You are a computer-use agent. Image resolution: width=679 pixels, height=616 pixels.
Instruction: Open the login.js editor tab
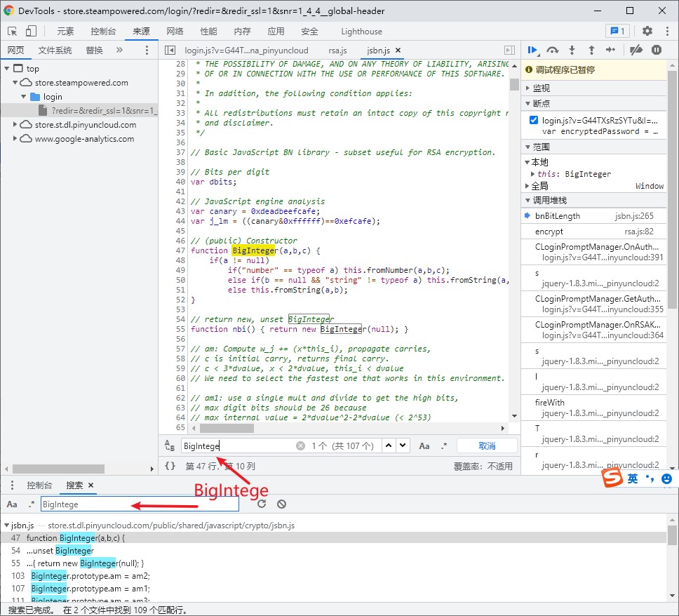pyautogui.click(x=246, y=51)
